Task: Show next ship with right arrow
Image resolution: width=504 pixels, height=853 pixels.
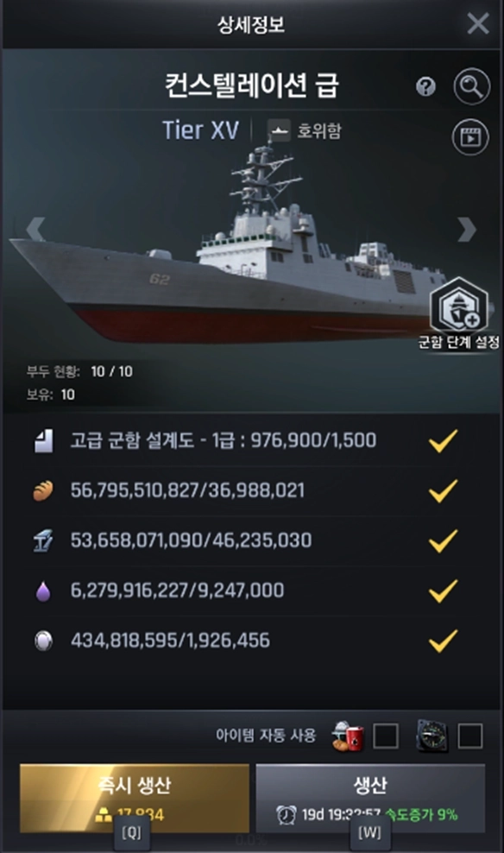Action: [x=467, y=229]
